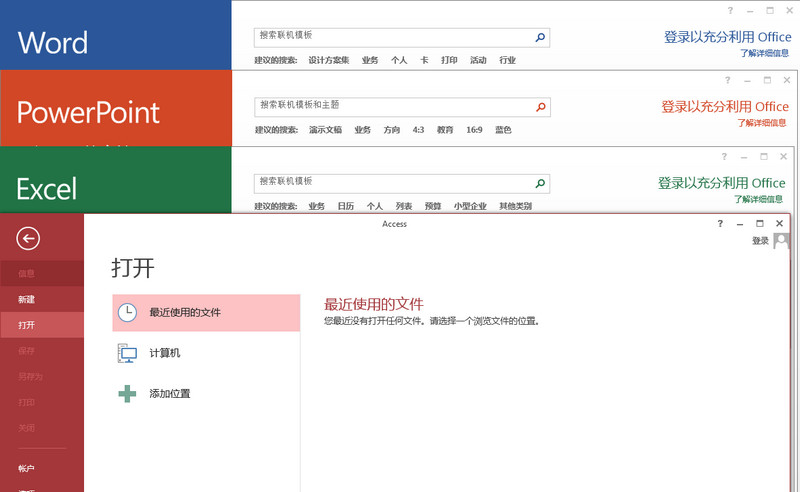800x492 pixels.
Task: Click 预算 suggested search in Excel
Action: click(x=433, y=206)
